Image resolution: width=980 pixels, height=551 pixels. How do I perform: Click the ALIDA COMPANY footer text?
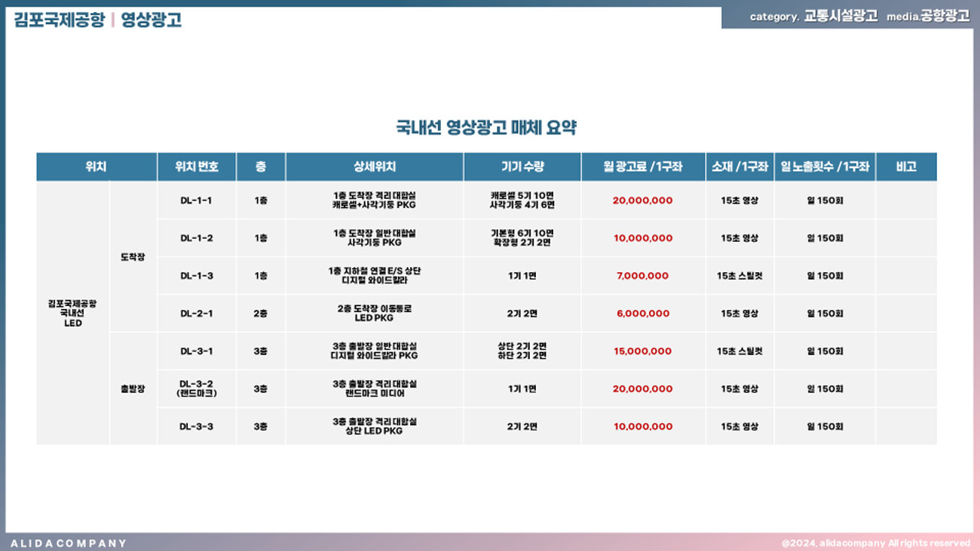(x=69, y=543)
